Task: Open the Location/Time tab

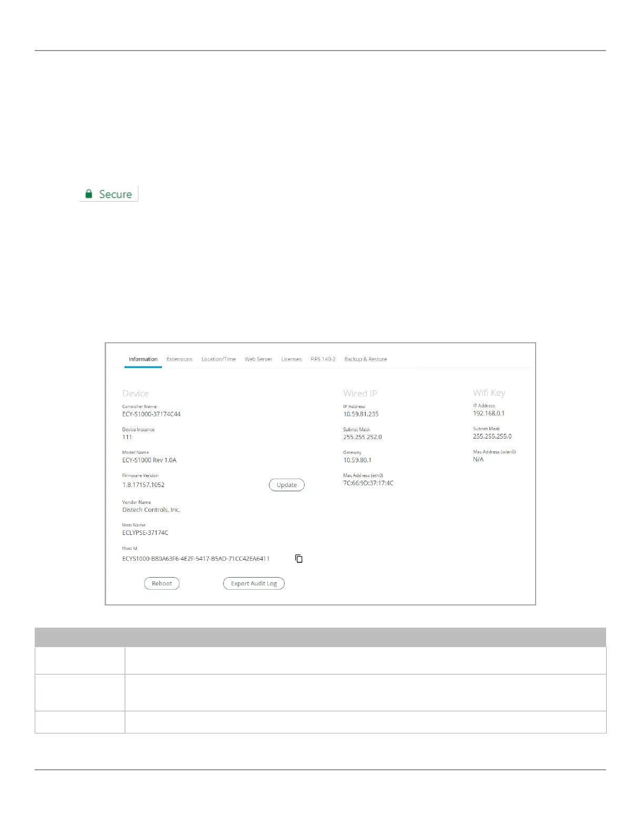Action: (x=218, y=359)
